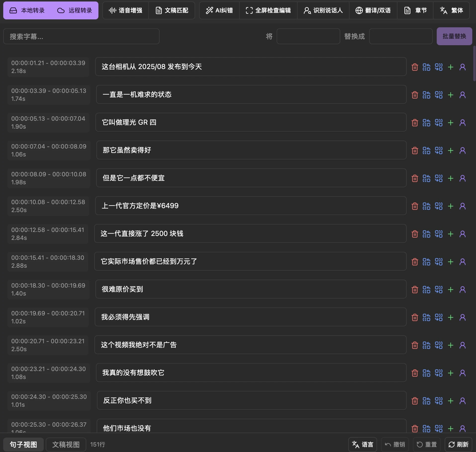The height and width of the screenshot is (452, 476).
Task: Switch to the 句子视图 tab
Action: pos(23,445)
